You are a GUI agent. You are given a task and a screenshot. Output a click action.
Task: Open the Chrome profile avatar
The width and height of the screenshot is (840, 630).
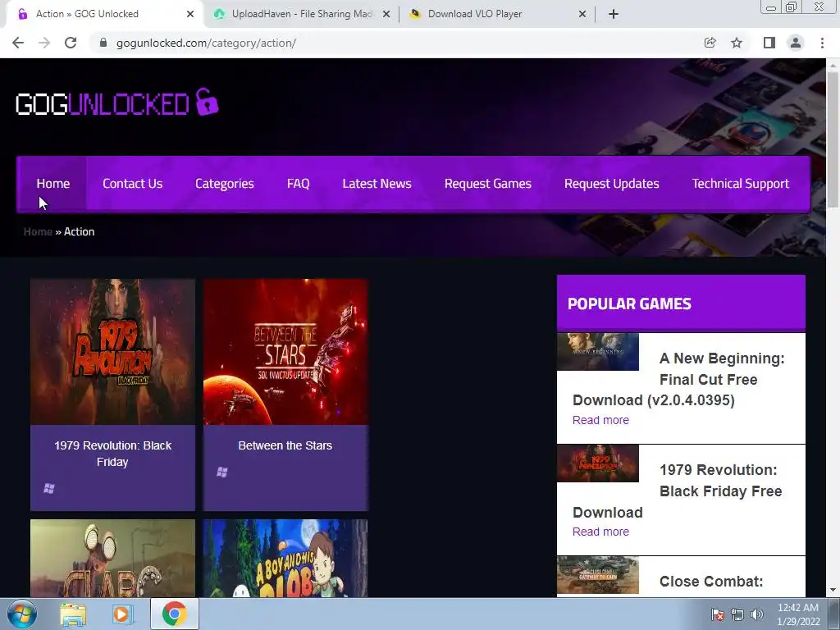796,43
